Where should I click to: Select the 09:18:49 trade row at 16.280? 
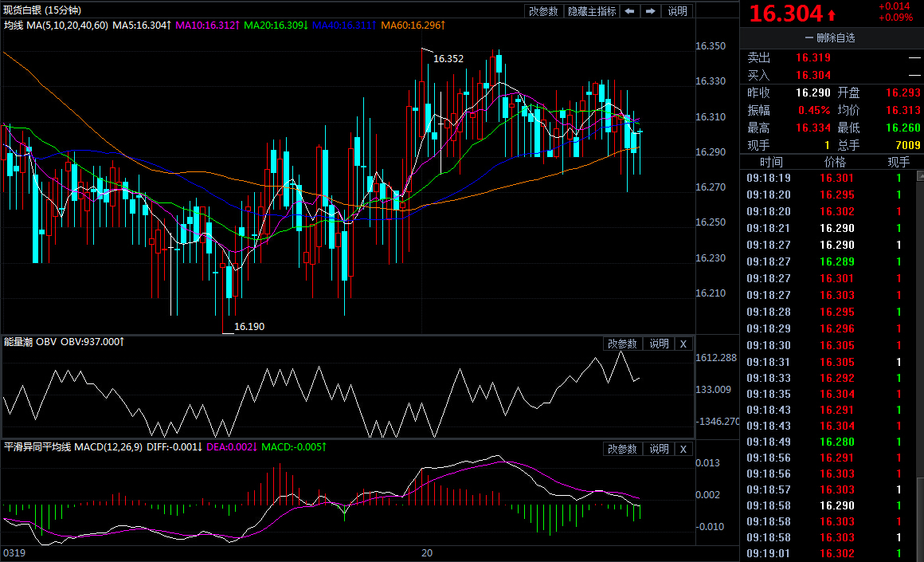pyautogui.click(x=828, y=442)
